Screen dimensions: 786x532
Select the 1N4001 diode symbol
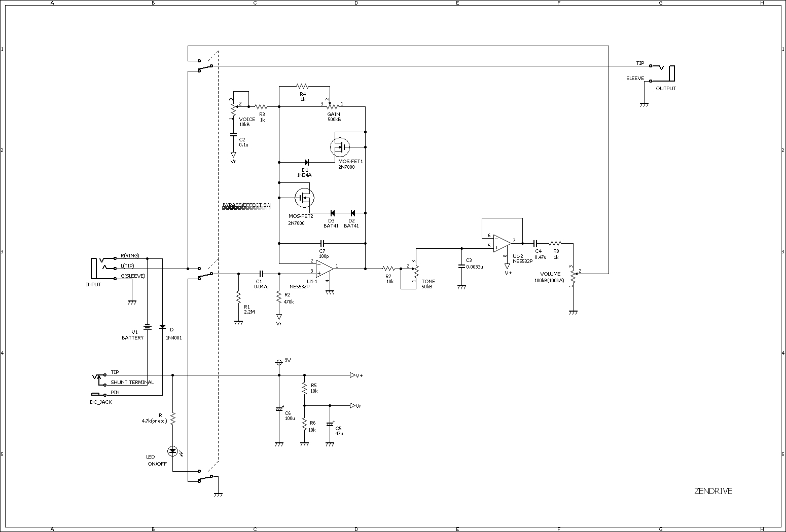162,327
